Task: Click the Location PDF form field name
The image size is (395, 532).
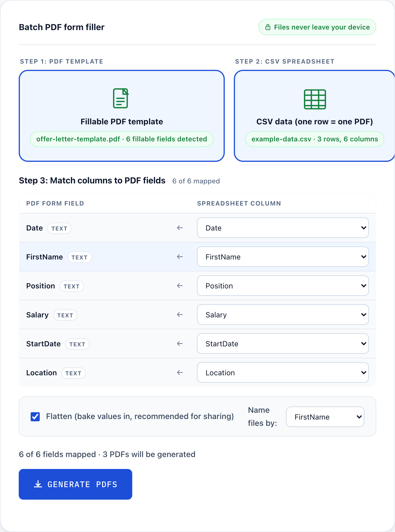Action: click(x=41, y=373)
